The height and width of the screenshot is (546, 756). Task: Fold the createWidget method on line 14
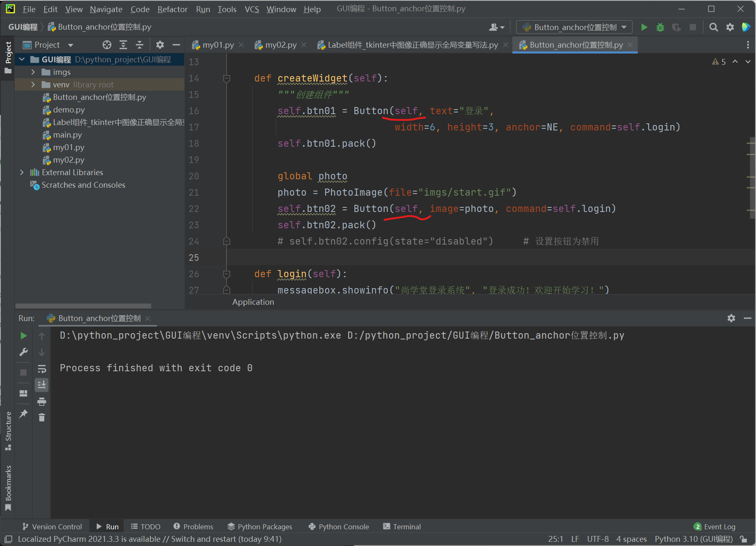pyautogui.click(x=227, y=78)
